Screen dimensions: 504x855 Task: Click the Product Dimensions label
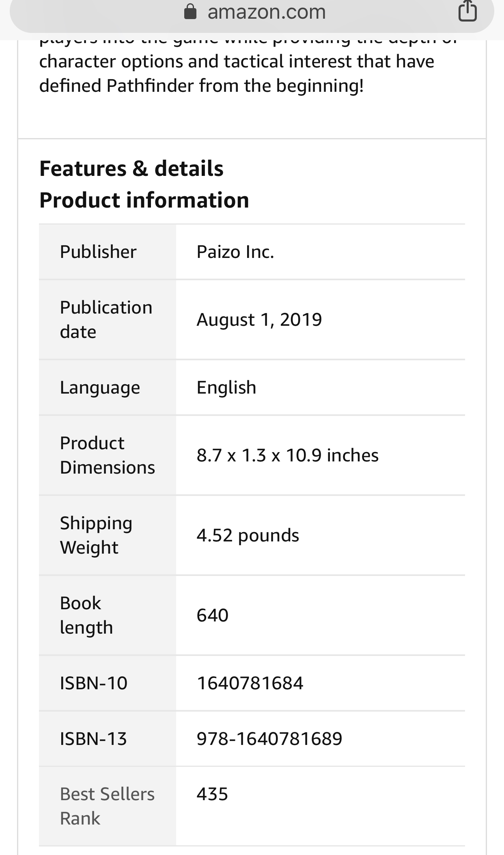click(x=107, y=455)
